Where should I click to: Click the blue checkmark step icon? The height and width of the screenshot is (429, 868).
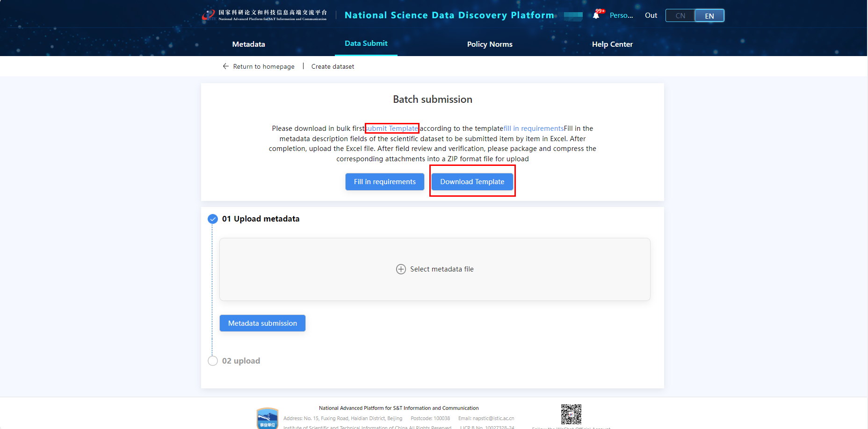(x=213, y=219)
